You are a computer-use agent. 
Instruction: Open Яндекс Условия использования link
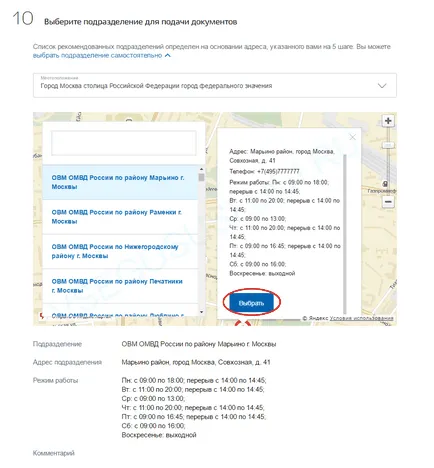[361, 318]
